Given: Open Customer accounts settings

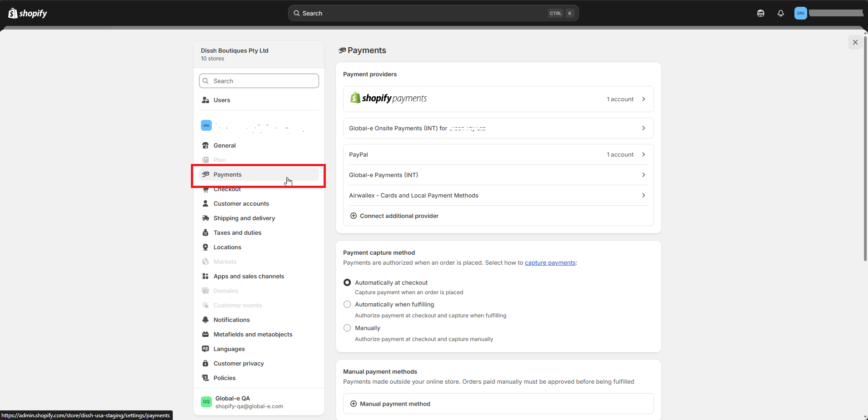Looking at the screenshot, I should tap(259, 203).
